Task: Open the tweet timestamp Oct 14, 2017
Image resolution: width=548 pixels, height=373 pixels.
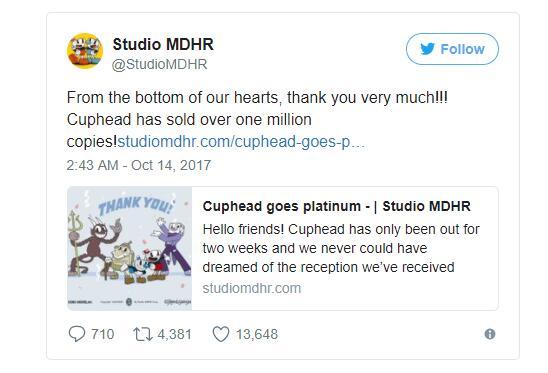Action: point(139,165)
